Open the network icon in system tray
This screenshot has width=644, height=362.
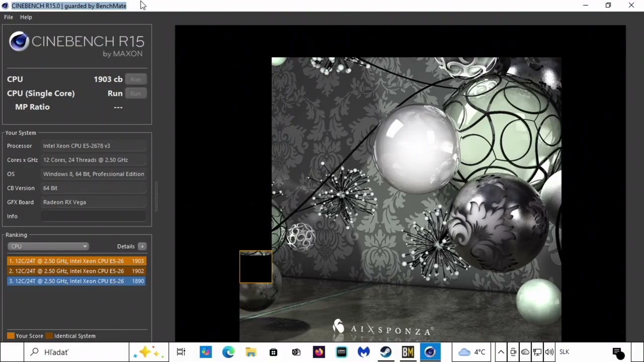coord(537,352)
